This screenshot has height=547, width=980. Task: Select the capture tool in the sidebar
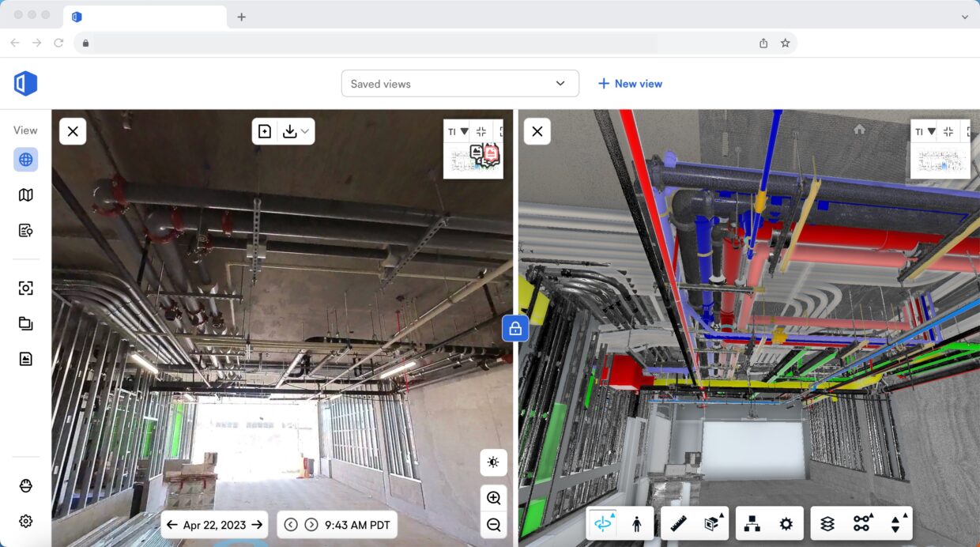[25, 288]
